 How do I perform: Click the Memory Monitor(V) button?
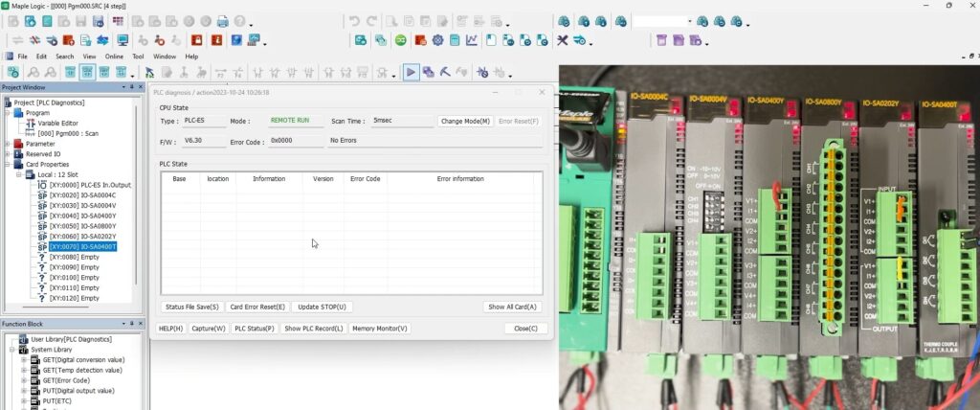[x=380, y=328]
